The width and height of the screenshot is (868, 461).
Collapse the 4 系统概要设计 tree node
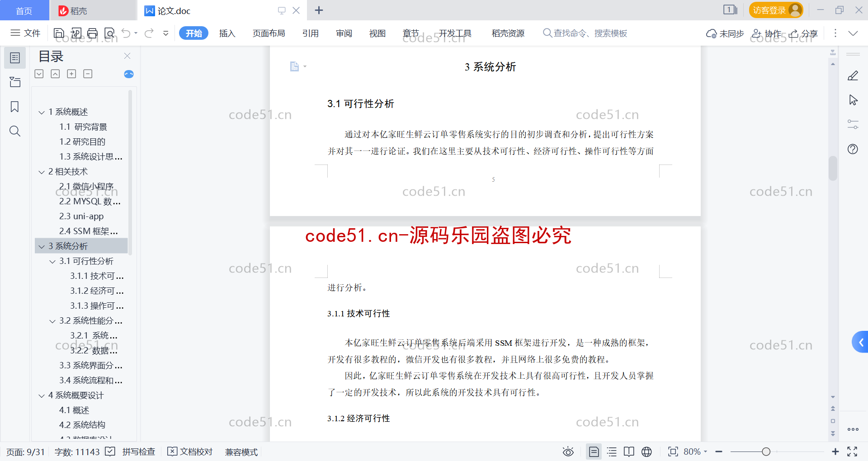point(42,395)
